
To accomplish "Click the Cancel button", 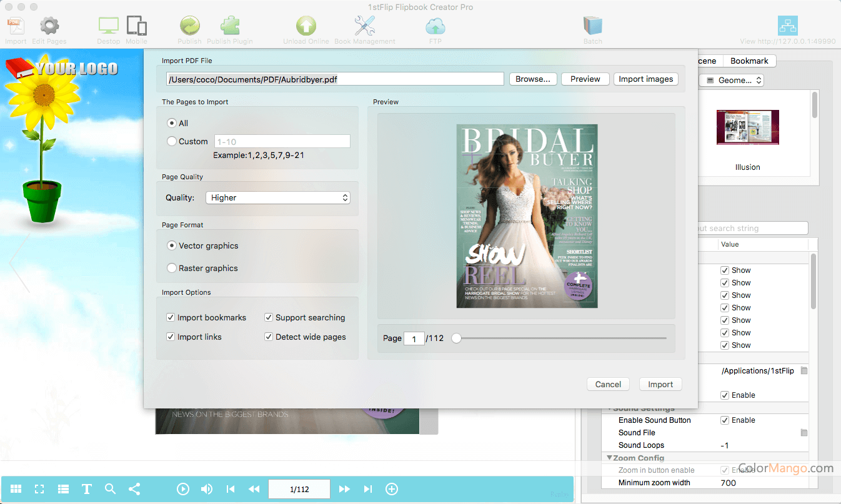I will click(608, 384).
